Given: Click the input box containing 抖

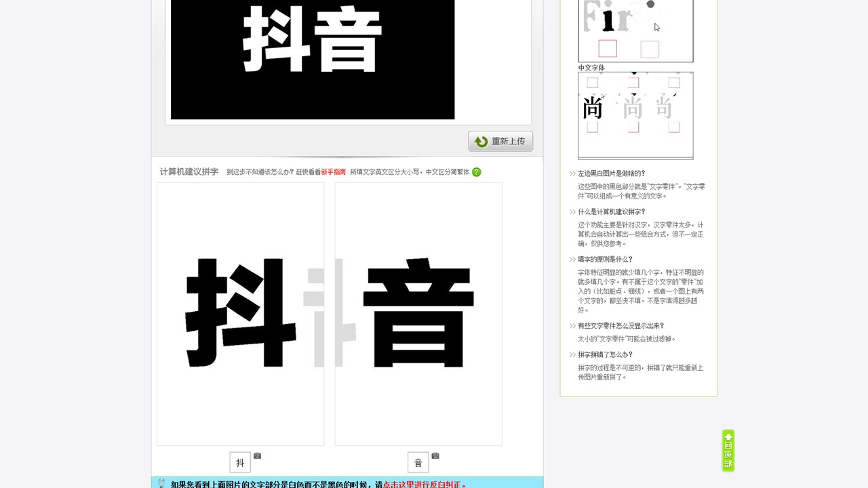Looking at the screenshot, I should 240,463.
